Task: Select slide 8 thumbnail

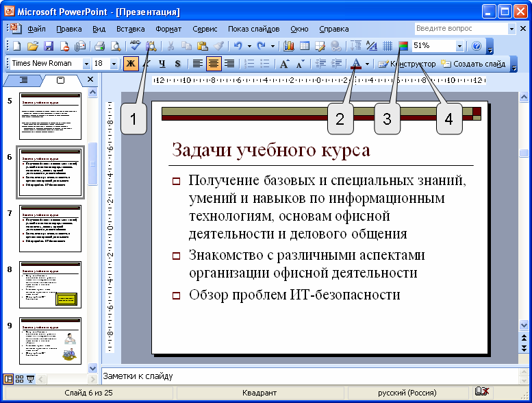Action: click(x=50, y=284)
